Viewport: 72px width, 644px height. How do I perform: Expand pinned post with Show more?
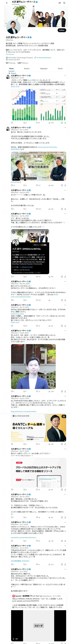click(x=15, y=87)
